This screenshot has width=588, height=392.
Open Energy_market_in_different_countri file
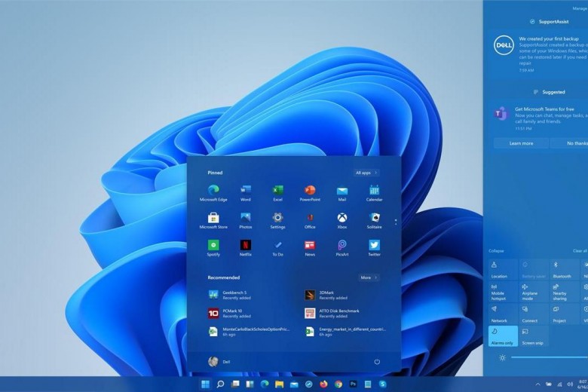[x=345, y=332]
